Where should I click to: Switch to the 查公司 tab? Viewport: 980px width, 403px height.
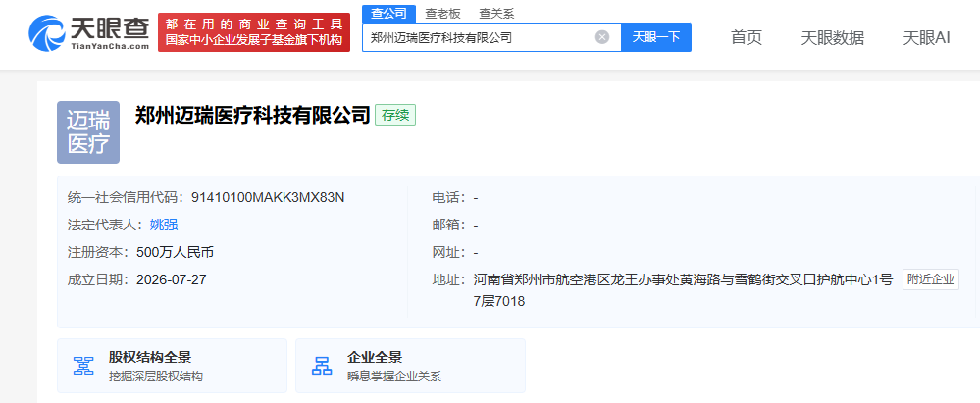(388, 13)
